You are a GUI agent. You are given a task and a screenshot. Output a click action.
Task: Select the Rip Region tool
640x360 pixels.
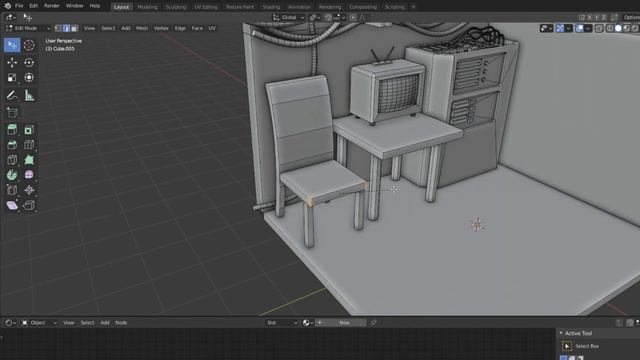[29, 205]
